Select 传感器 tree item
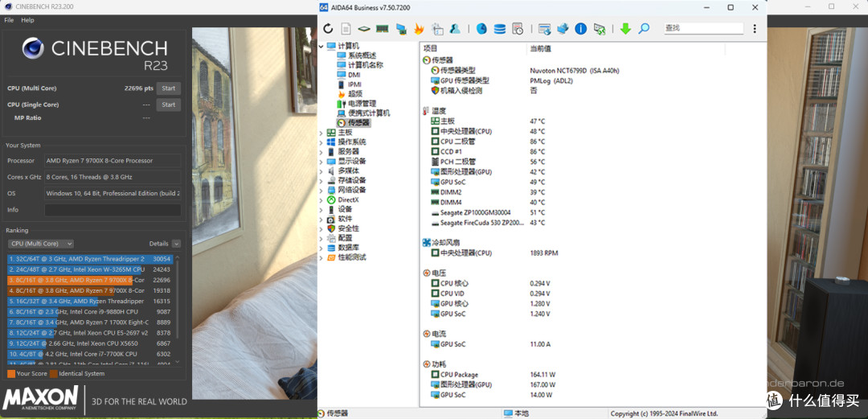The width and height of the screenshot is (868, 419). [358, 122]
